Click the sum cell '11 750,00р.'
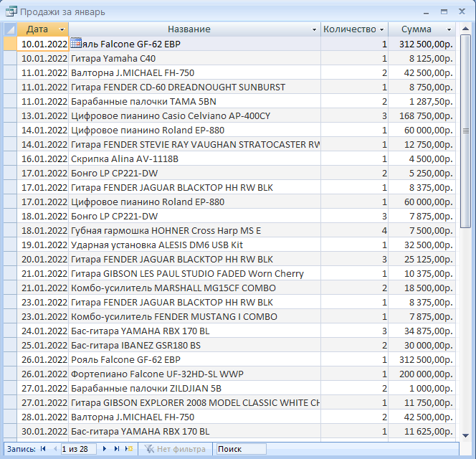This screenshot has width=476, height=459. coord(422,403)
